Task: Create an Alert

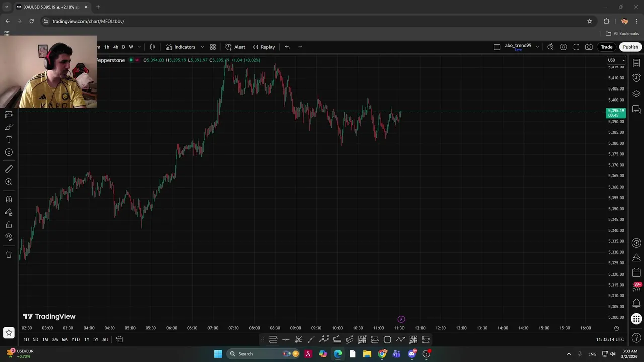Action: click(235, 47)
